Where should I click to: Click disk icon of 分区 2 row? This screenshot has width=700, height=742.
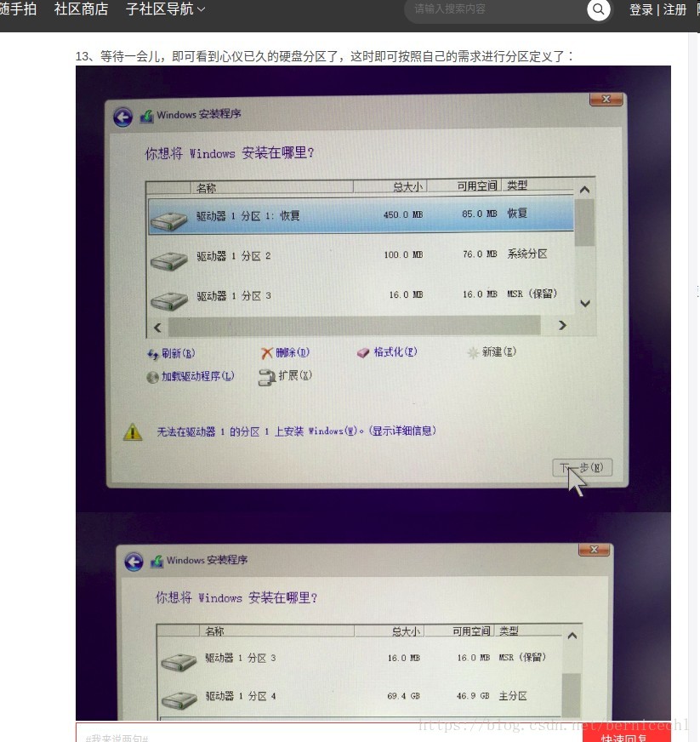pos(169,261)
